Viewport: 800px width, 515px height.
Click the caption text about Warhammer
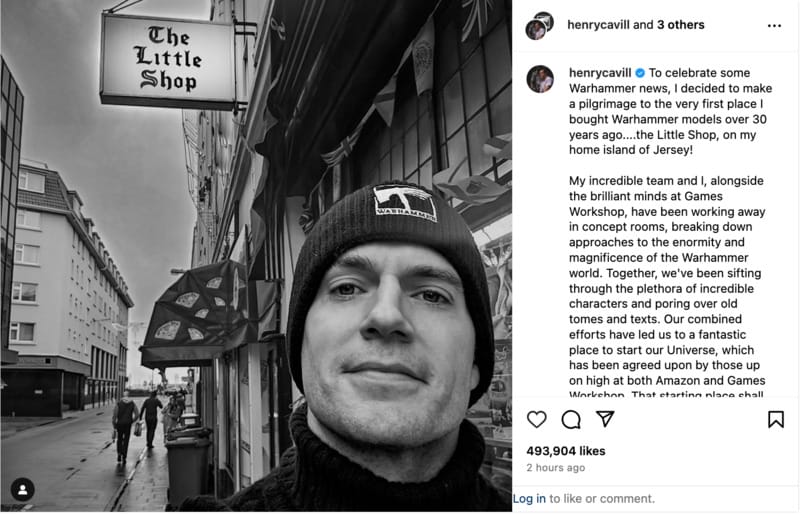[670, 234]
